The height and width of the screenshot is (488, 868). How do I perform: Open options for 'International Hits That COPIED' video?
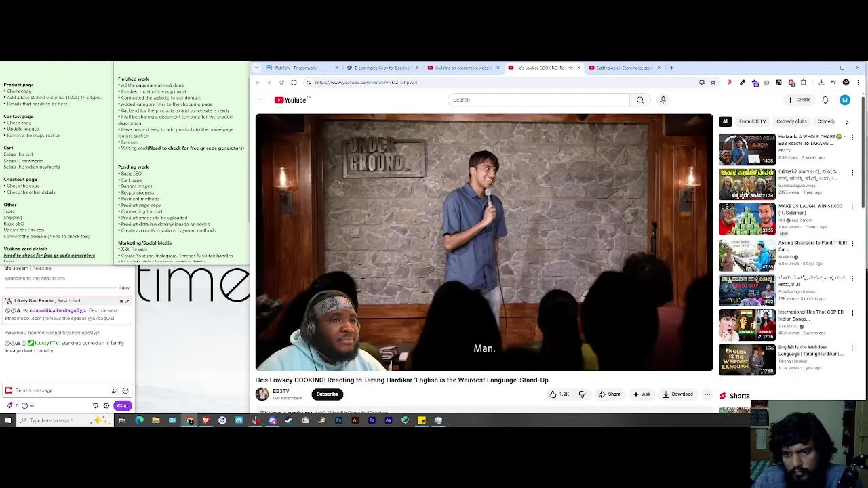(852, 313)
